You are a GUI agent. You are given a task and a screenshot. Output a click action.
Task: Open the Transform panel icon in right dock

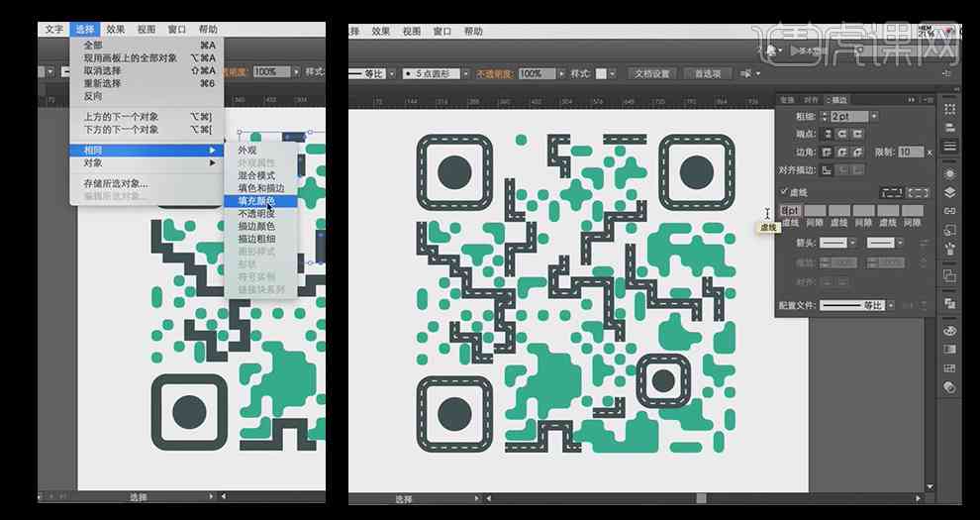pyautogui.click(x=950, y=109)
